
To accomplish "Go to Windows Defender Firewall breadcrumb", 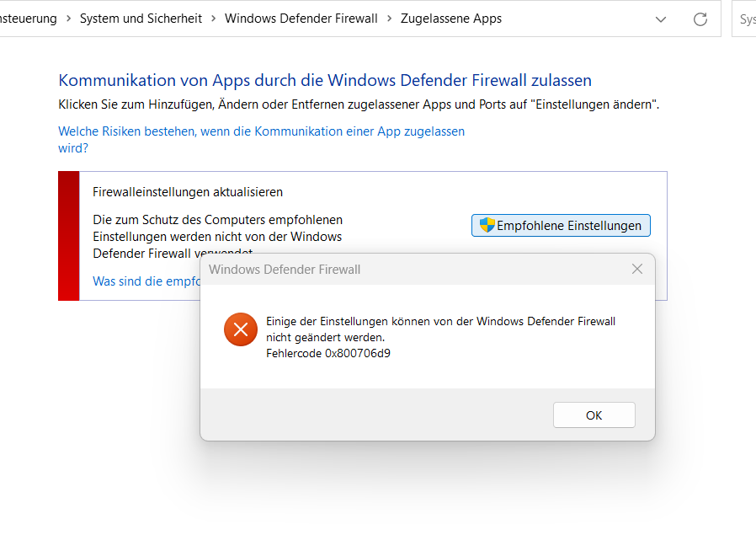I will point(301,19).
